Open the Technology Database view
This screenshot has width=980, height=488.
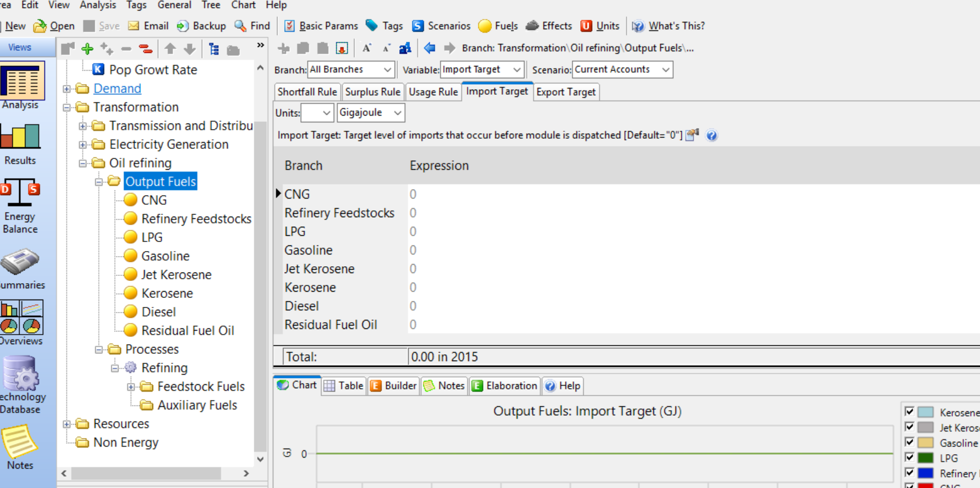tap(20, 385)
